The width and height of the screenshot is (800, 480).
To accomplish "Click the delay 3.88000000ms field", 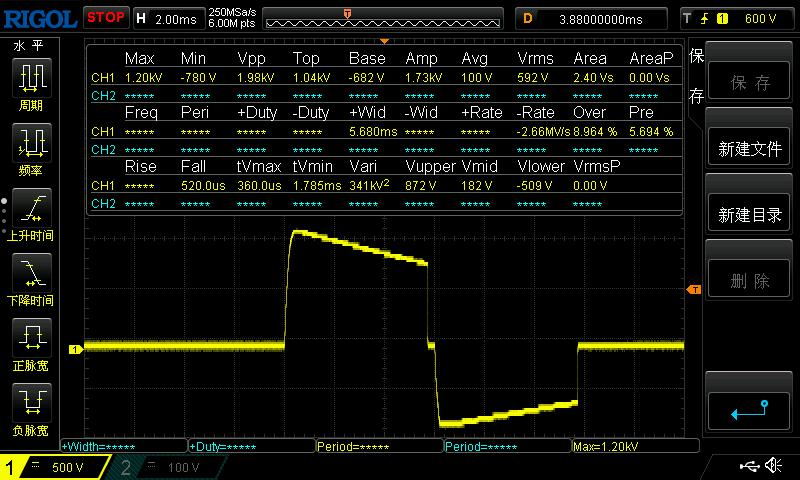I will [591, 19].
